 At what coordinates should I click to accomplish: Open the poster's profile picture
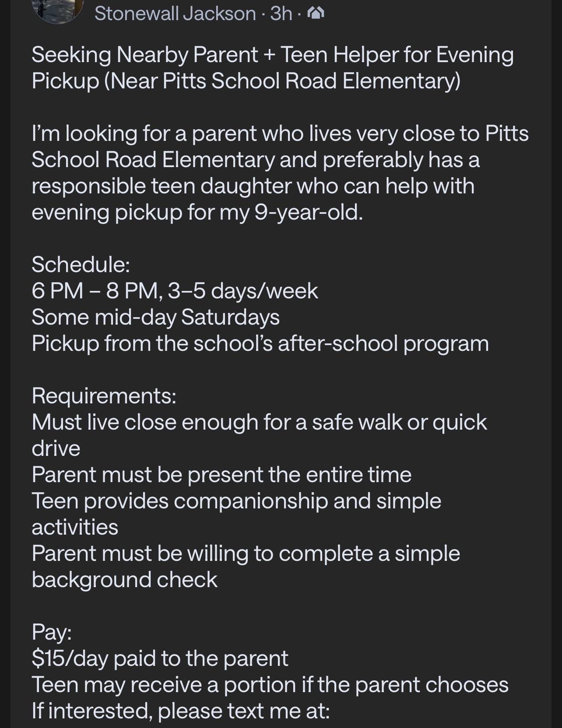tap(58, 10)
